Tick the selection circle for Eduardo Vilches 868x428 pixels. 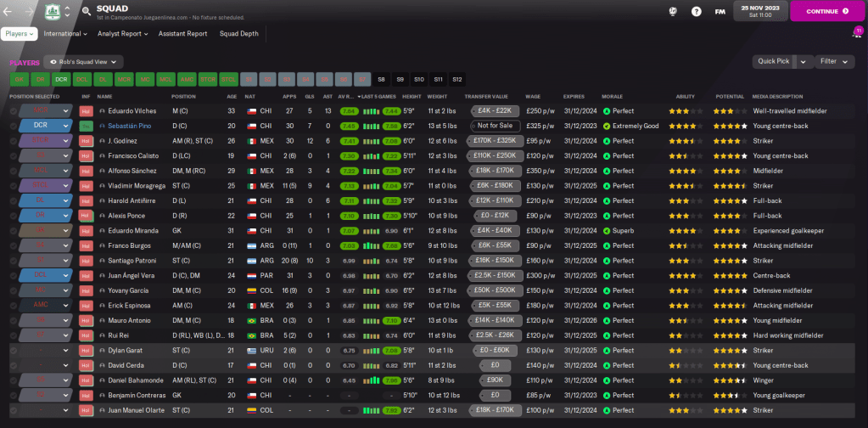(x=13, y=111)
